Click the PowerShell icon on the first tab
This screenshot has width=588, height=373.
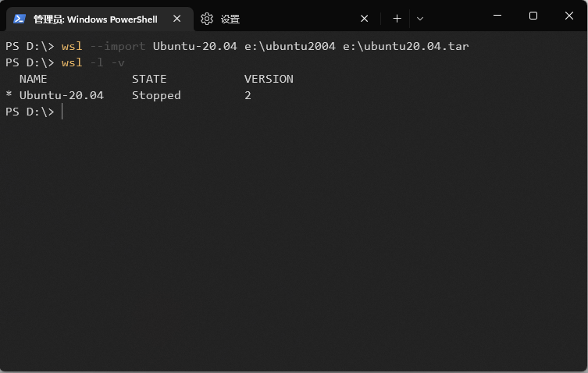click(x=19, y=19)
